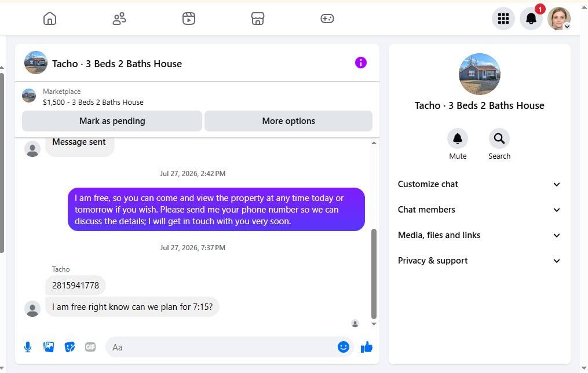
Task: Mute this conversation with the bell toggle
Action: [458, 138]
